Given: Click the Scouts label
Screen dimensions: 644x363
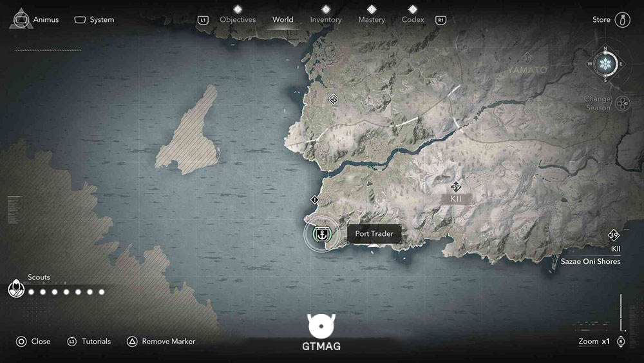Looking at the screenshot, I should coord(39,277).
